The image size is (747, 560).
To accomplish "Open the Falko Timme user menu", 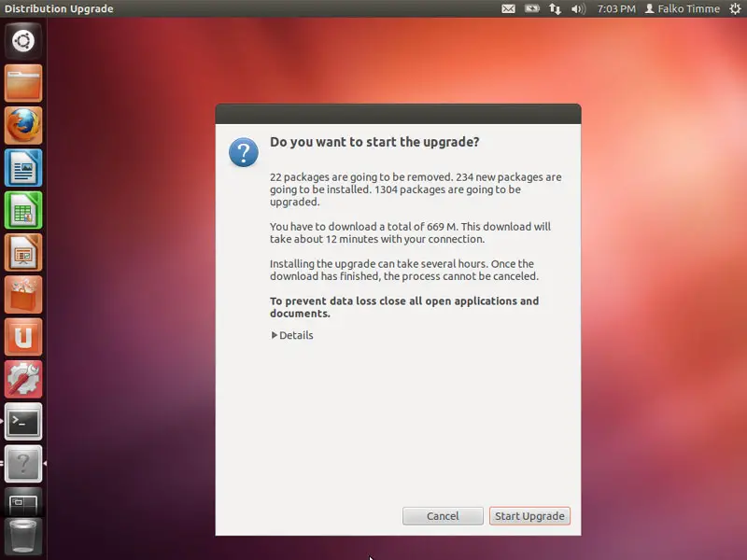I will (x=683, y=8).
